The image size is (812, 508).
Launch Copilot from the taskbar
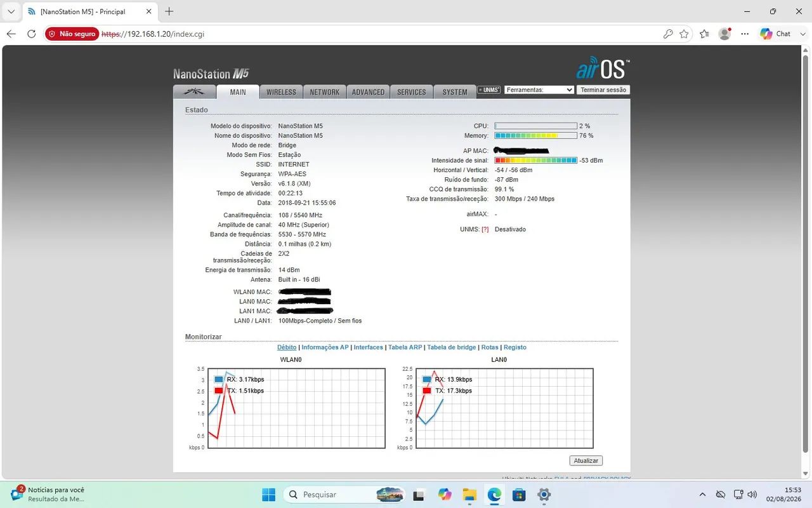[444, 495]
